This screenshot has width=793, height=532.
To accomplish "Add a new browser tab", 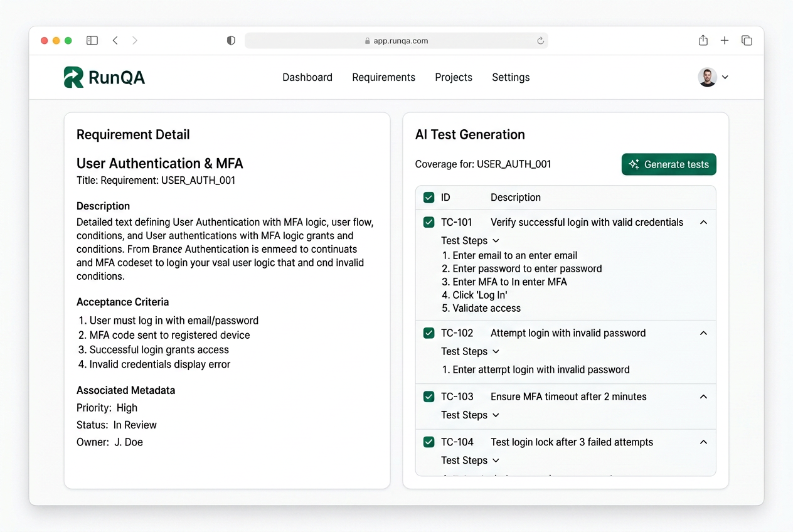I will (725, 40).
